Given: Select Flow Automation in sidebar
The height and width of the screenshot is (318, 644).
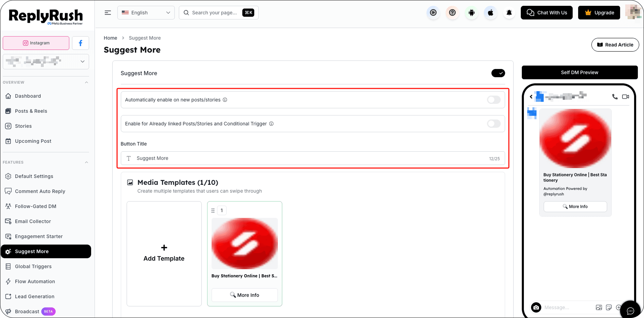Looking at the screenshot, I should coord(46,281).
